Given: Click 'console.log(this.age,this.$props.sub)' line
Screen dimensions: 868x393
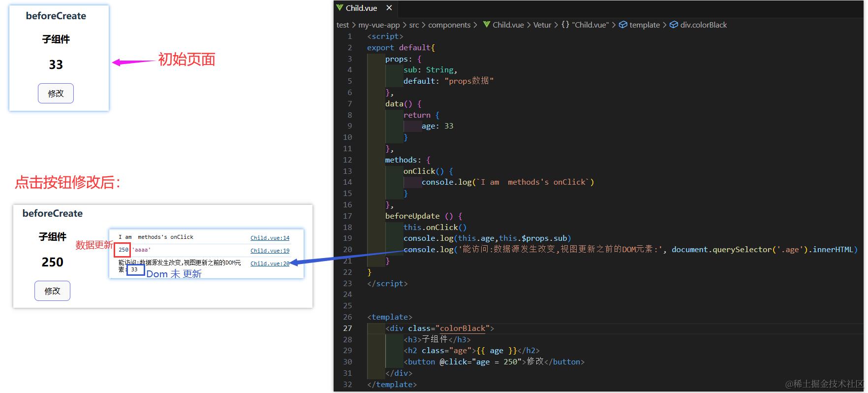Looking at the screenshot, I should (487, 238).
